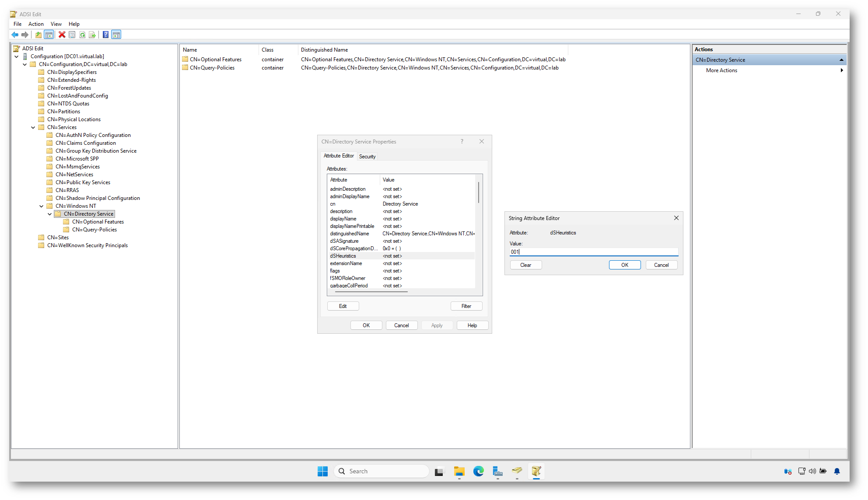
Task: Click the taskbar Search box
Action: [381, 471]
